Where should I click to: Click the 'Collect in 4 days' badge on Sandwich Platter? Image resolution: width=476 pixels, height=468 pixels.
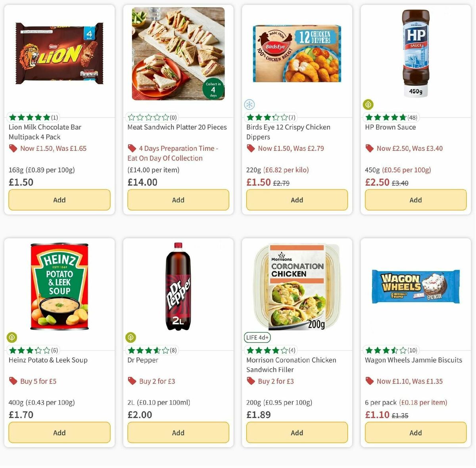click(x=213, y=89)
